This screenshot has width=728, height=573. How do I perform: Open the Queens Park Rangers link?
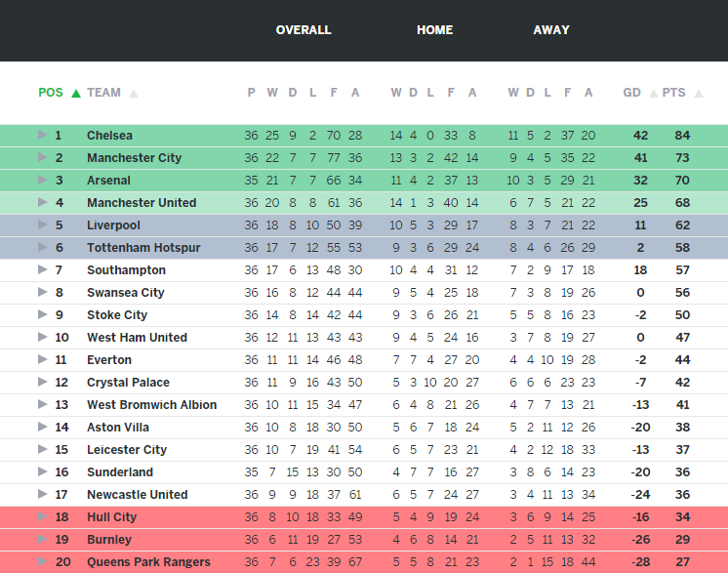tap(148, 562)
